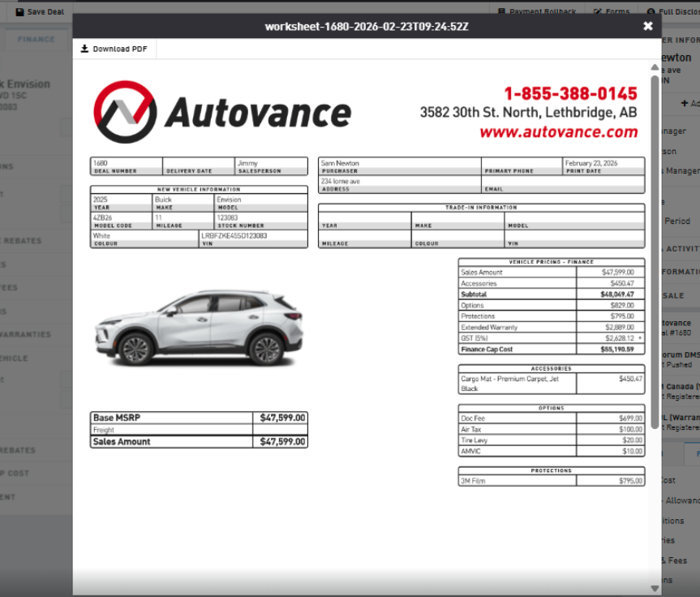
Task: Click the worksheet-1680 title in the header
Action: point(367,27)
